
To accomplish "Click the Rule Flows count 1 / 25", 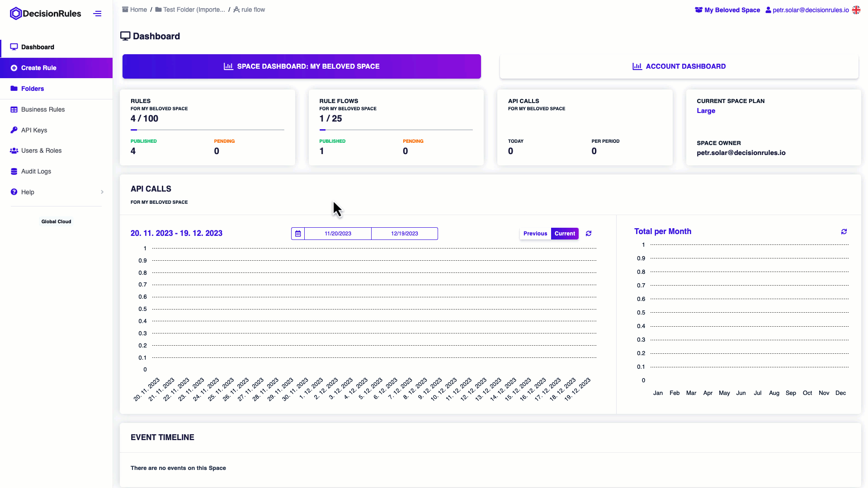I will pos(330,118).
